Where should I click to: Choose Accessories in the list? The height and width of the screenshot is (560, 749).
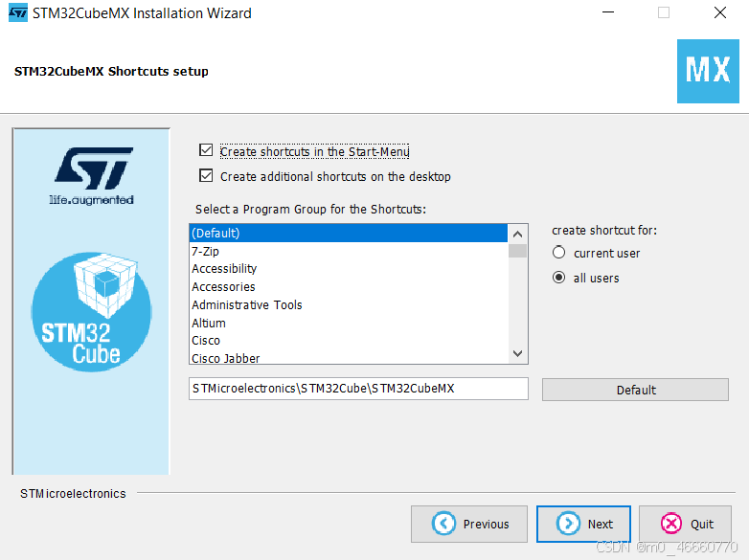click(349, 287)
